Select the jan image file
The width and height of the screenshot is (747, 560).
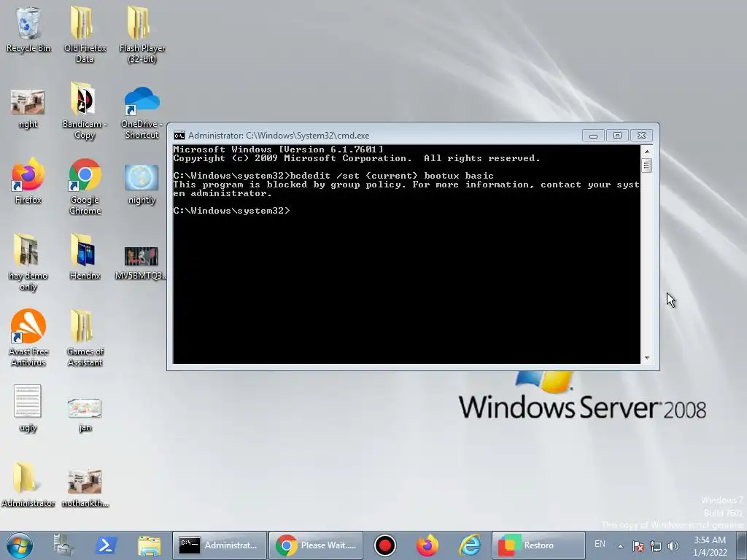pyautogui.click(x=85, y=414)
